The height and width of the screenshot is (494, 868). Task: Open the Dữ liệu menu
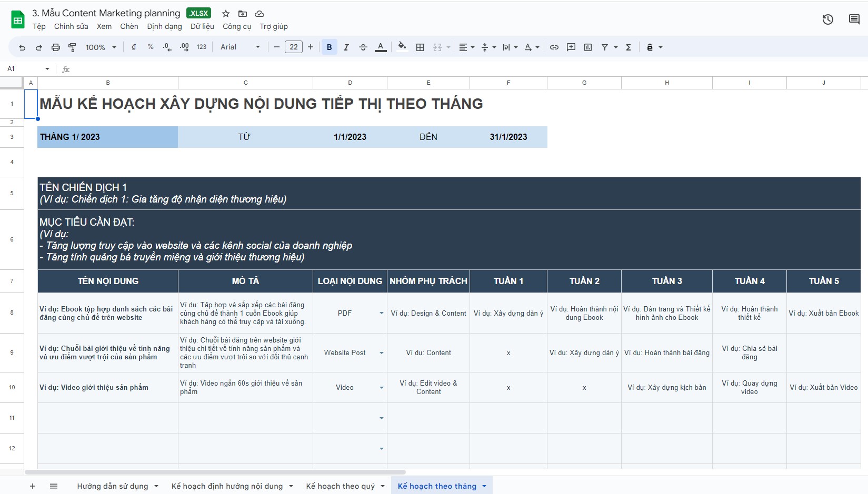click(202, 26)
